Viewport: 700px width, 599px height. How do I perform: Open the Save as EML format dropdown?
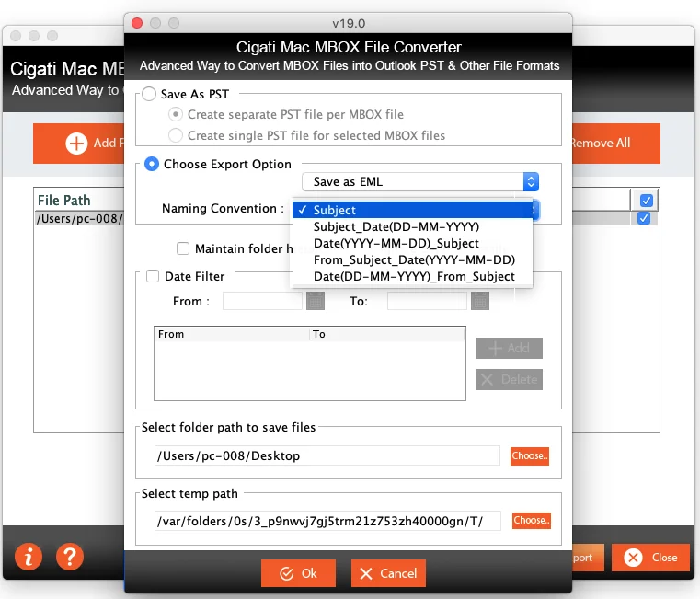(x=420, y=182)
